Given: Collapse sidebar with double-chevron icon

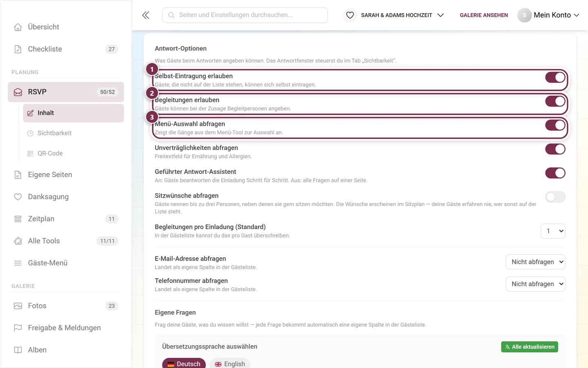Looking at the screenshot, I should 145,15.
